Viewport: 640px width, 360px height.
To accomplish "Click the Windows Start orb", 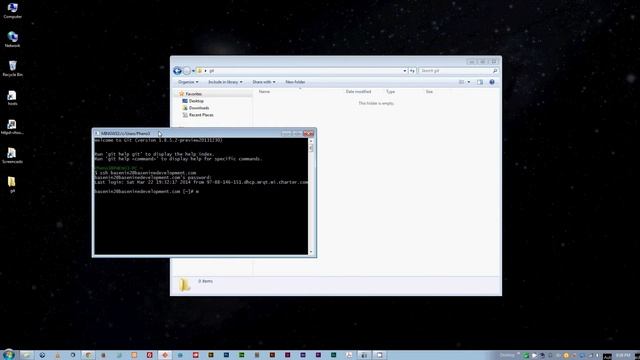I will 9,355.
